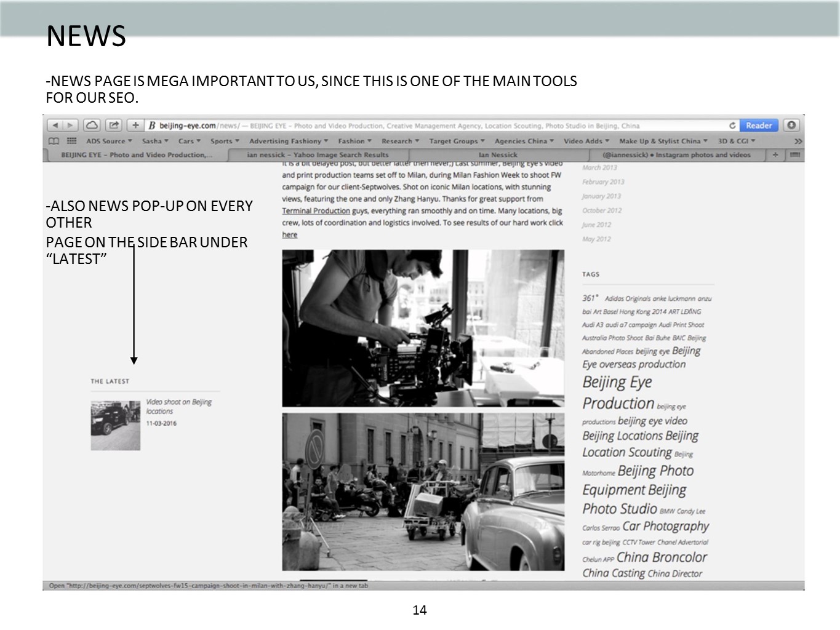
Task: Switch to the Ian Nessick tab
Action: (498, 155)
